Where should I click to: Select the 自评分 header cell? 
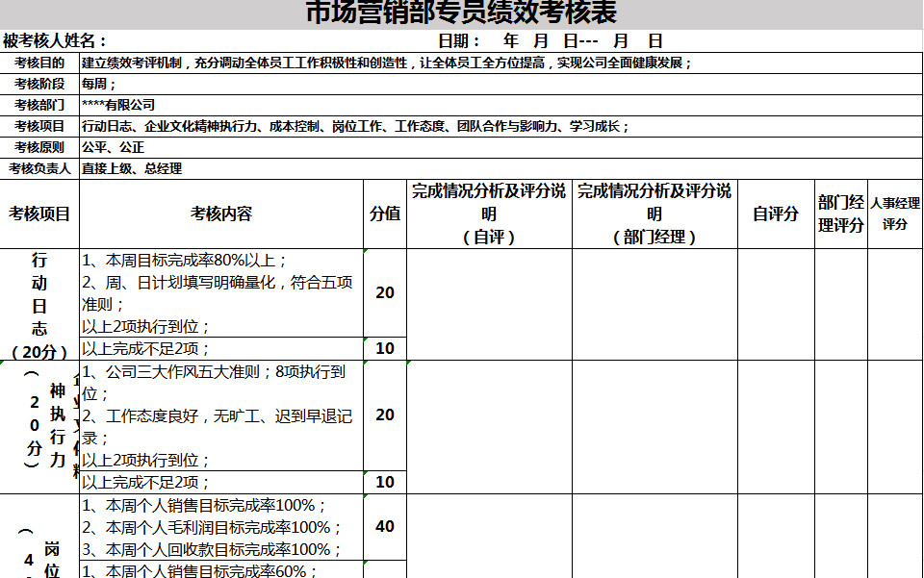pyautogui.click(x=778, y=212)
